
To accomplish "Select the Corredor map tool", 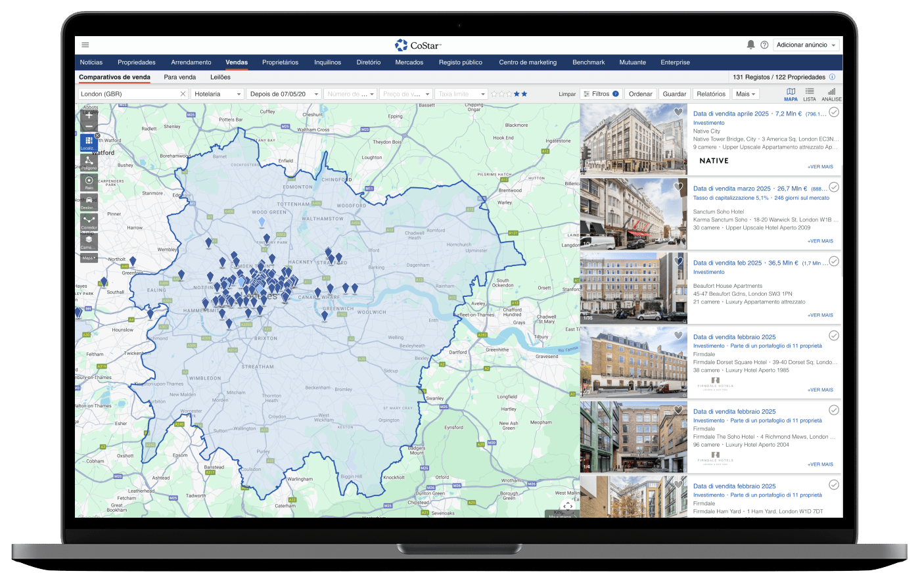I will (89, 221).
